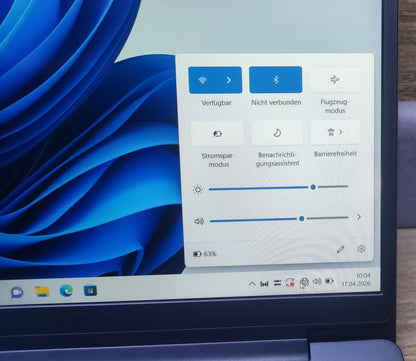Enable Flugzeugmodus airplane tile
This screenshot has height=361, width=416.
point(335,79)
